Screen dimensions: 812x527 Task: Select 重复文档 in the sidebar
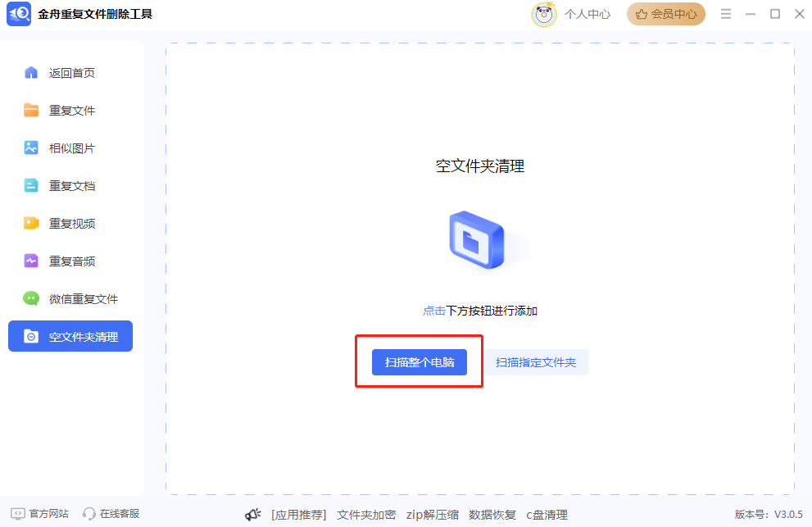point(70,185)
